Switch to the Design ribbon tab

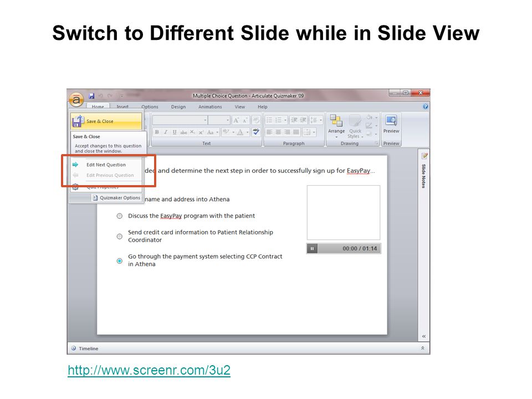pyautogui.click(x=178, y=106)
